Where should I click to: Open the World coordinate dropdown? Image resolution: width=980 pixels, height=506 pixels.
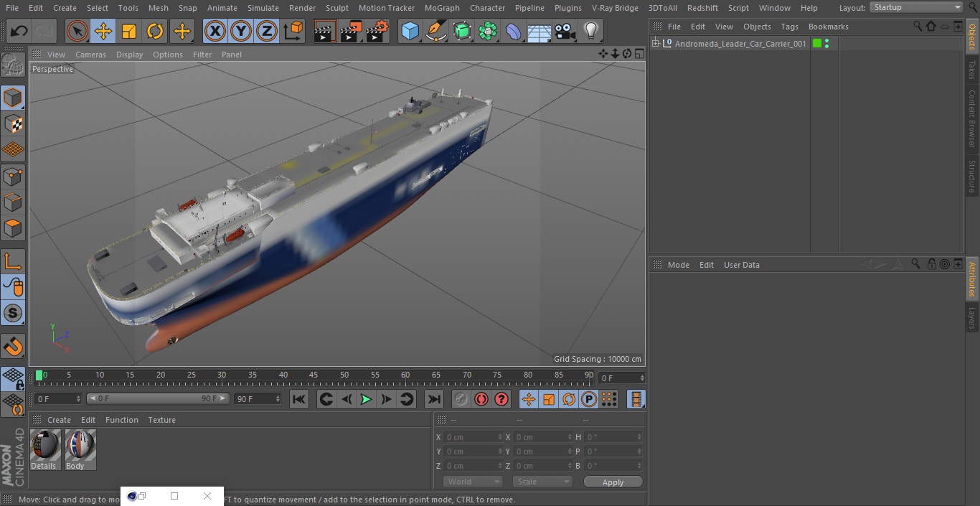pyautogui.click(x=472, y=482)
